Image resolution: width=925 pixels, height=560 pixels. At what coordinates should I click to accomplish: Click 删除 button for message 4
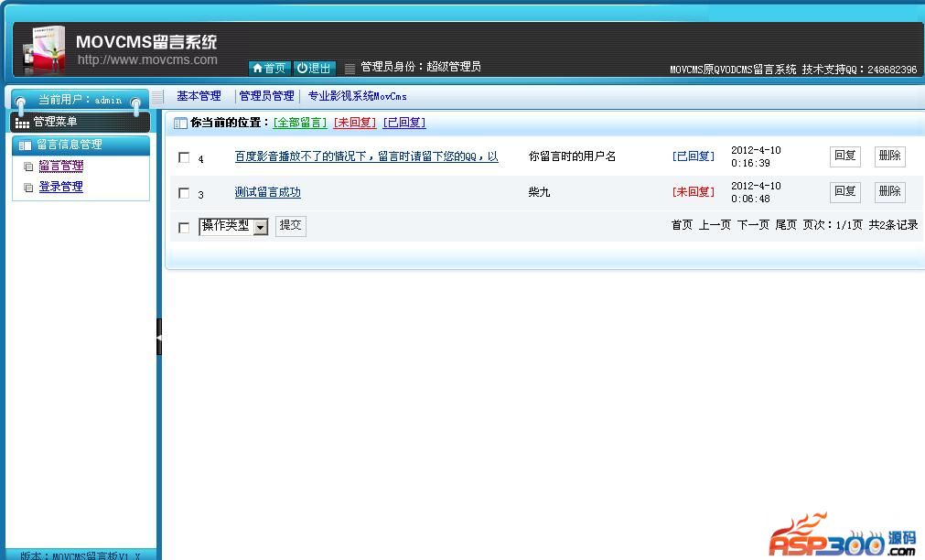(889, 156)
